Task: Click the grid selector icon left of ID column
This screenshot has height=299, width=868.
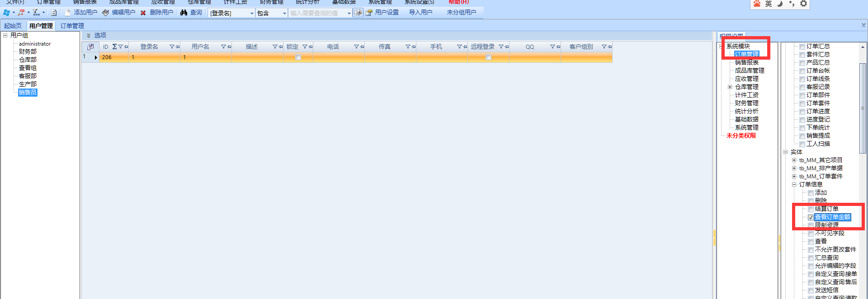Action: pyautogui.click(x=90, y=47)
